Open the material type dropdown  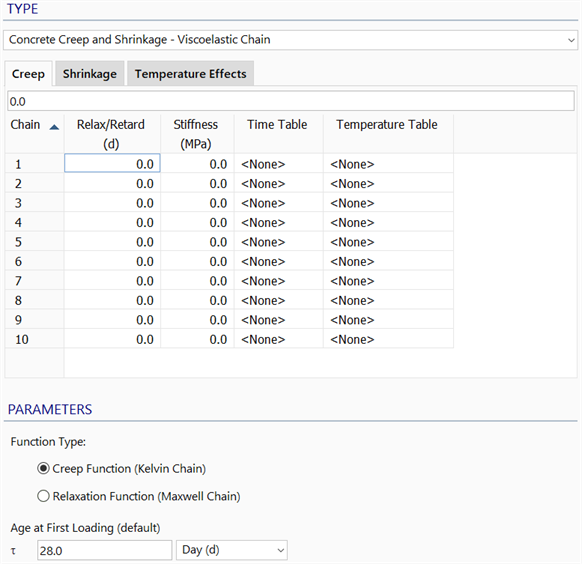coord(290,40)
